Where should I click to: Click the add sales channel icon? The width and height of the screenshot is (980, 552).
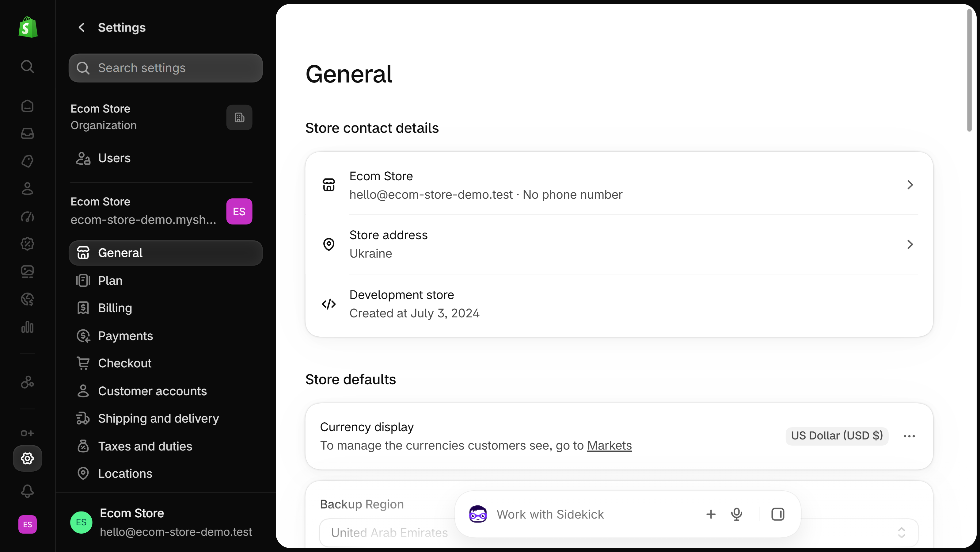(x=27, y=433)
